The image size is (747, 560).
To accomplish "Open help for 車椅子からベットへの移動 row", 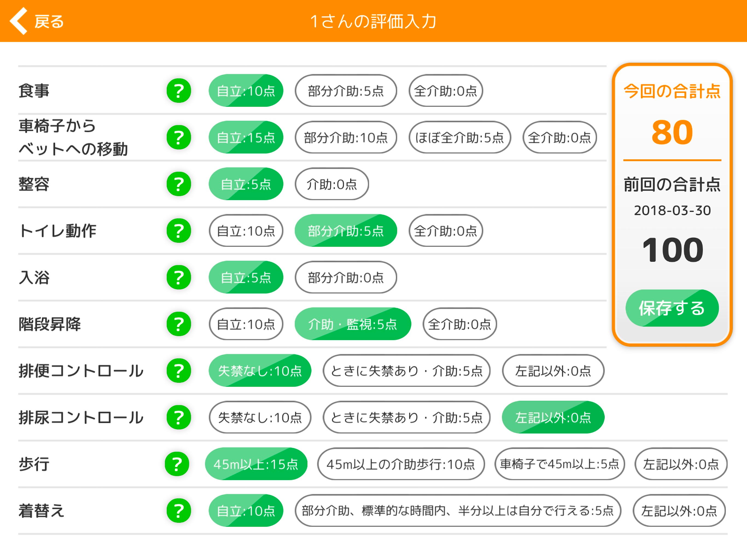I will tap(179, 137).
